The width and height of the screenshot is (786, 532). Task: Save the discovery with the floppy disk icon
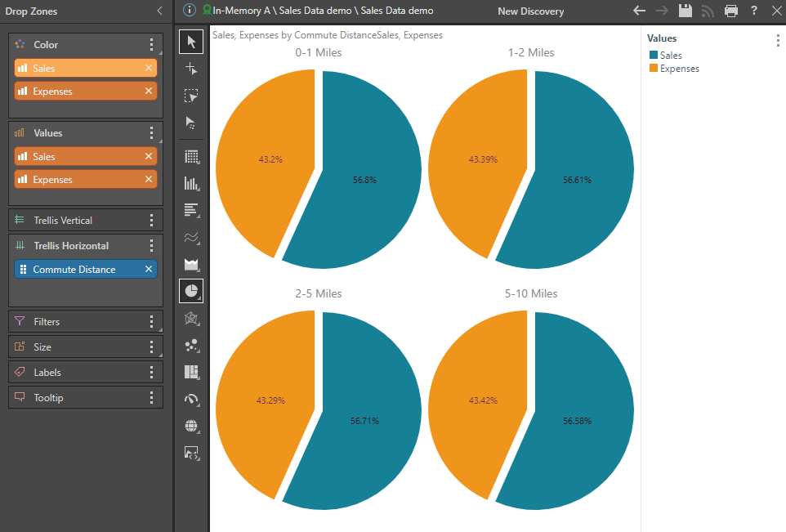click(x=686, y=11)
